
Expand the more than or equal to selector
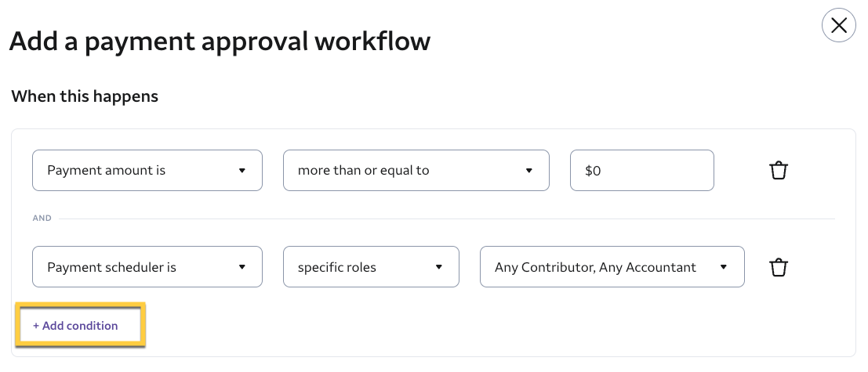(415, 171)
